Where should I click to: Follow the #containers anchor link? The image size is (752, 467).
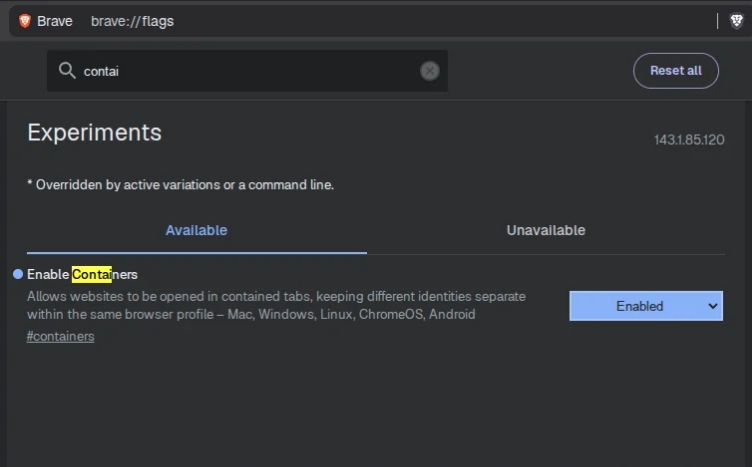coord(60,336)
